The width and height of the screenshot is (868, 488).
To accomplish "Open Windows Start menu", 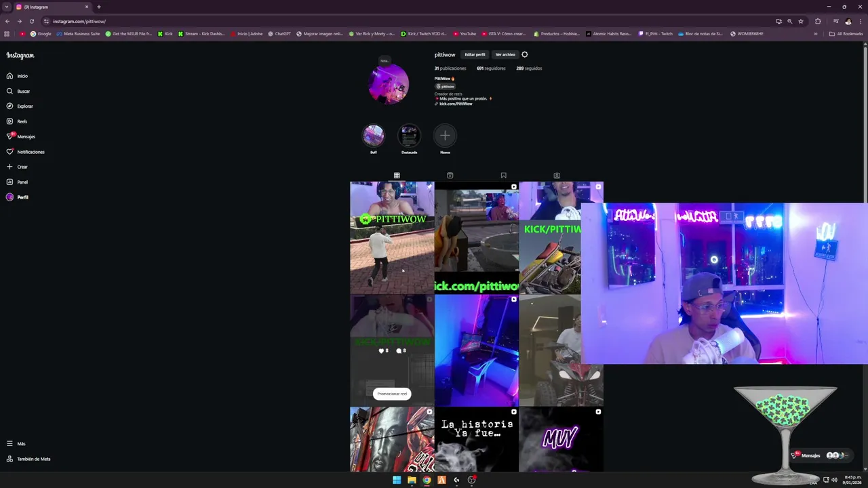I will click(x=397, y=480).
